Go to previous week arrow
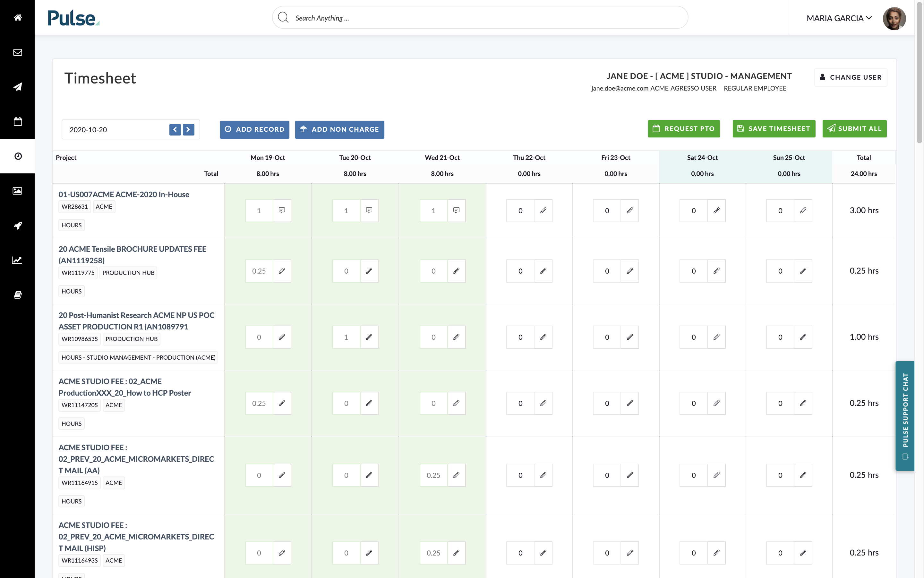 point(175,130)
